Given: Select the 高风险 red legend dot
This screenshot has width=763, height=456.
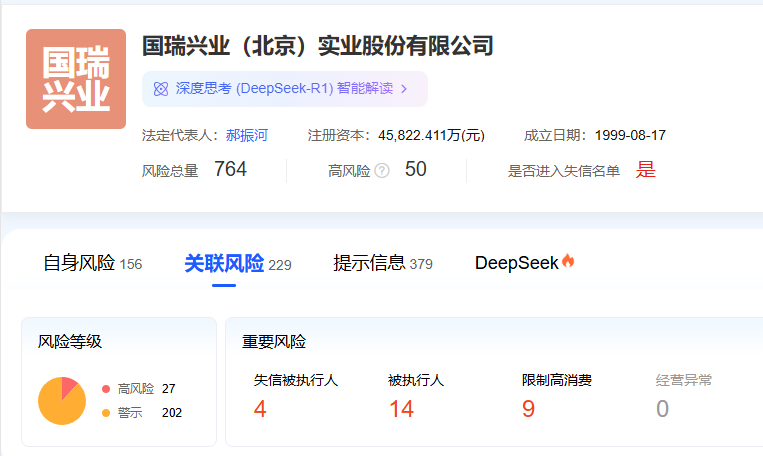Looking at the screenshot, I should [x=106, y=389].
